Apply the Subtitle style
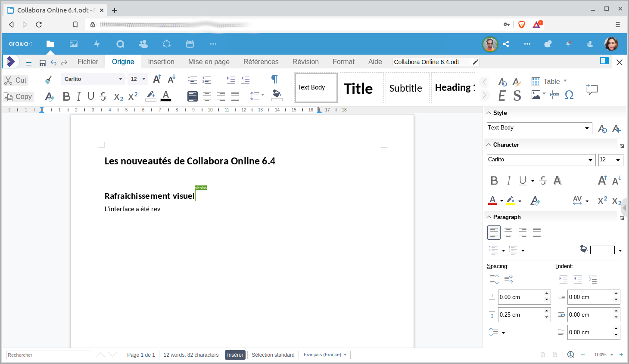This screenshot has height=364, width=629. 407,88
